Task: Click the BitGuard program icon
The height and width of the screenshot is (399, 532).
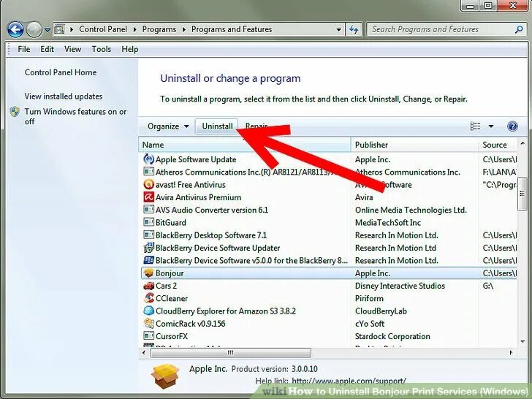Action: pos(148,222)
